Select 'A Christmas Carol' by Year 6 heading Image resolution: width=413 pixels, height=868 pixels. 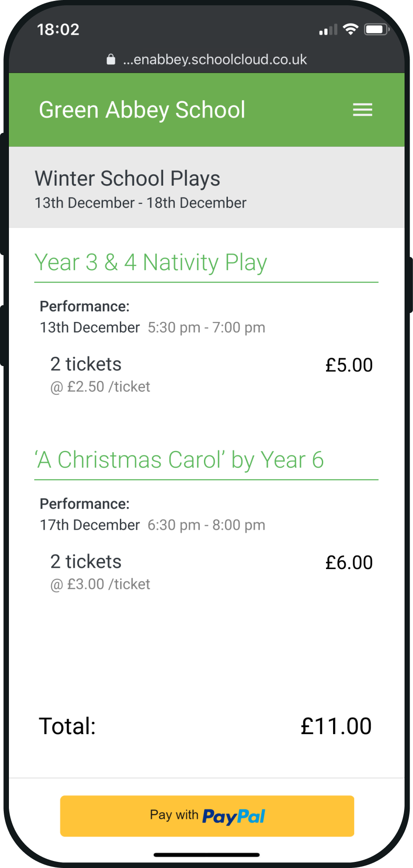[179, 460]
